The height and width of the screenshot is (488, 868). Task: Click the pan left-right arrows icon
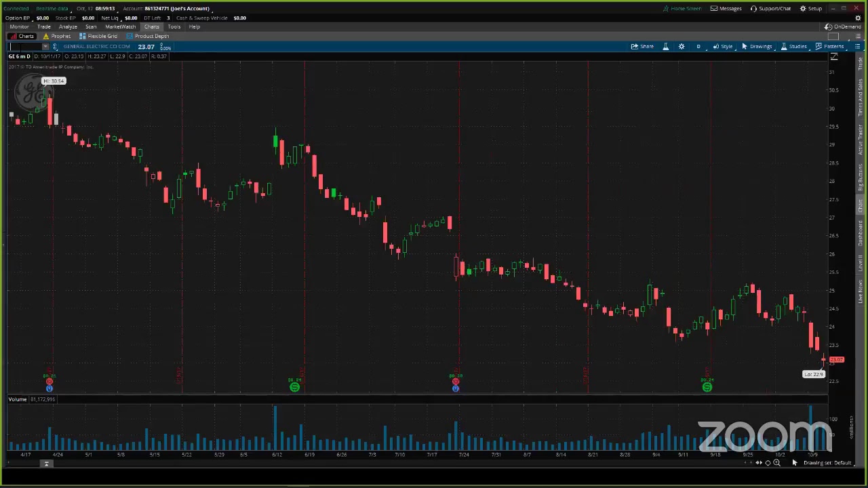click(759, 463)
